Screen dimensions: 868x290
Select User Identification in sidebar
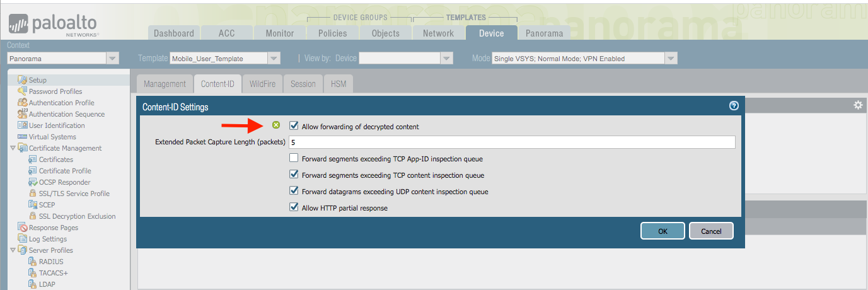tap(57, 125)
